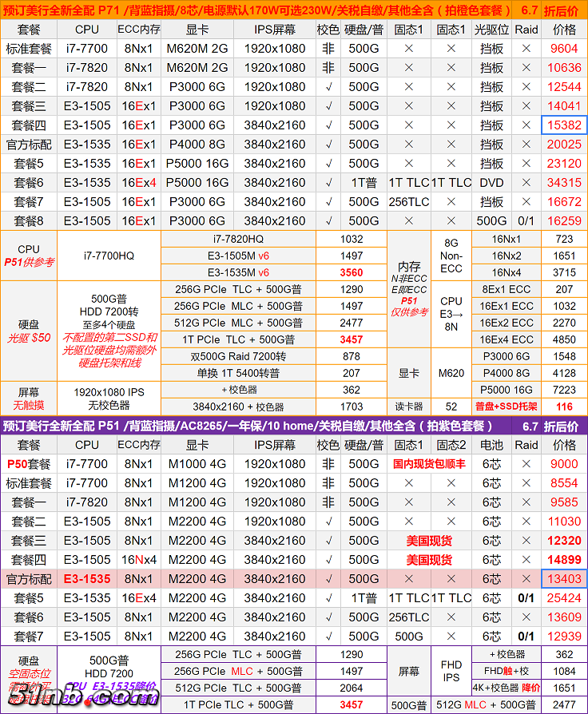
Task: Click the red 116 price cell
Action: click(x=564, y=407)
